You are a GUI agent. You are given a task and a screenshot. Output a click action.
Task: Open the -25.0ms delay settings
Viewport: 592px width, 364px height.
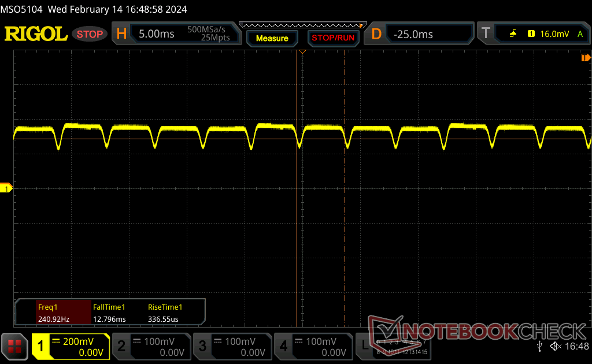coord(428,34)
